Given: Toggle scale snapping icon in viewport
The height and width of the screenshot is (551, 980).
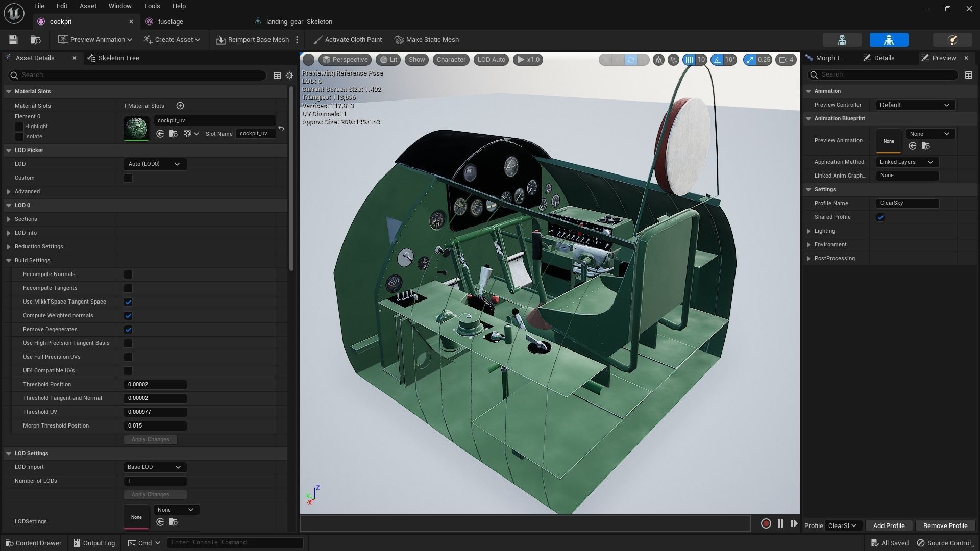Looking at the screenshot, I should (x=749, y=60).
